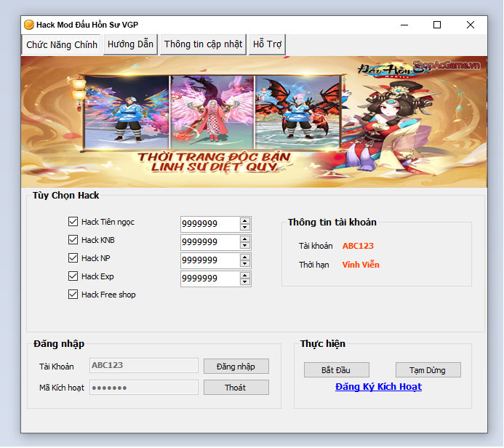
Task: Uncheck the Hack Tiên ngọc checkbox
Action: 73,221
